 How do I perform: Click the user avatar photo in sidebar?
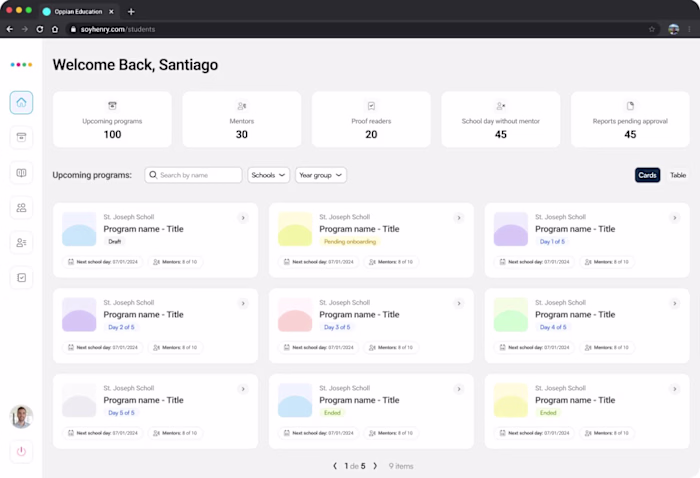point(21,416)
